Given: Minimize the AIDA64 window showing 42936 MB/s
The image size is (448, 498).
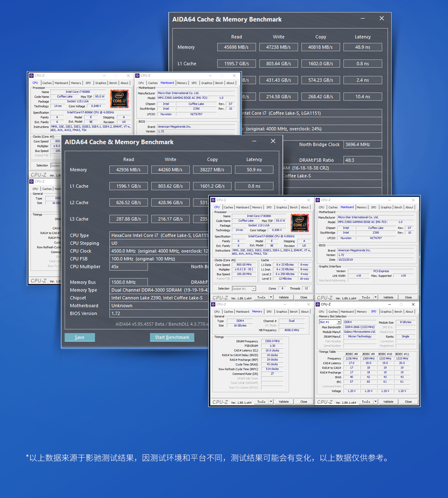Looking at the screenshot, I should (254, 141).
